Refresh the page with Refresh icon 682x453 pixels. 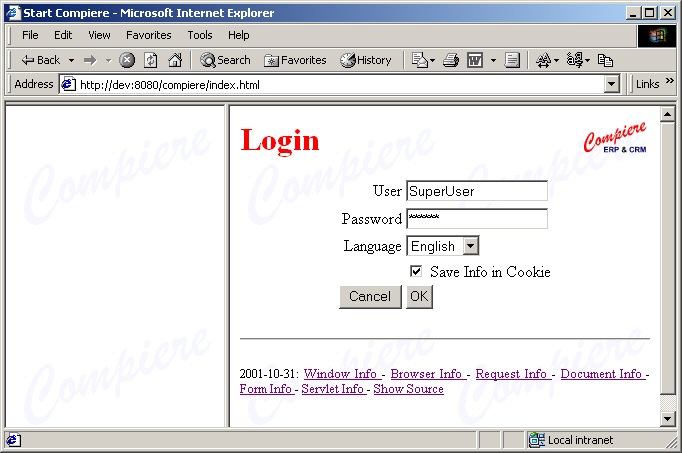150,60
